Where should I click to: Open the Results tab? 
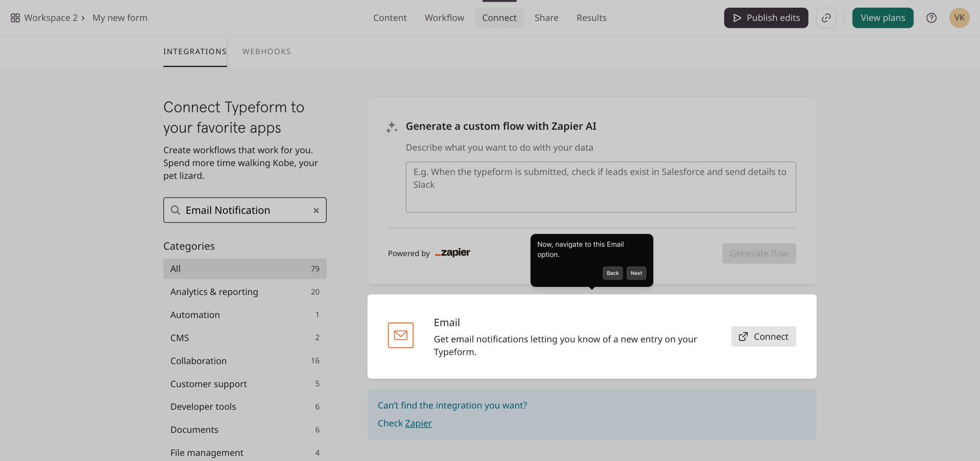coord(591,18)
